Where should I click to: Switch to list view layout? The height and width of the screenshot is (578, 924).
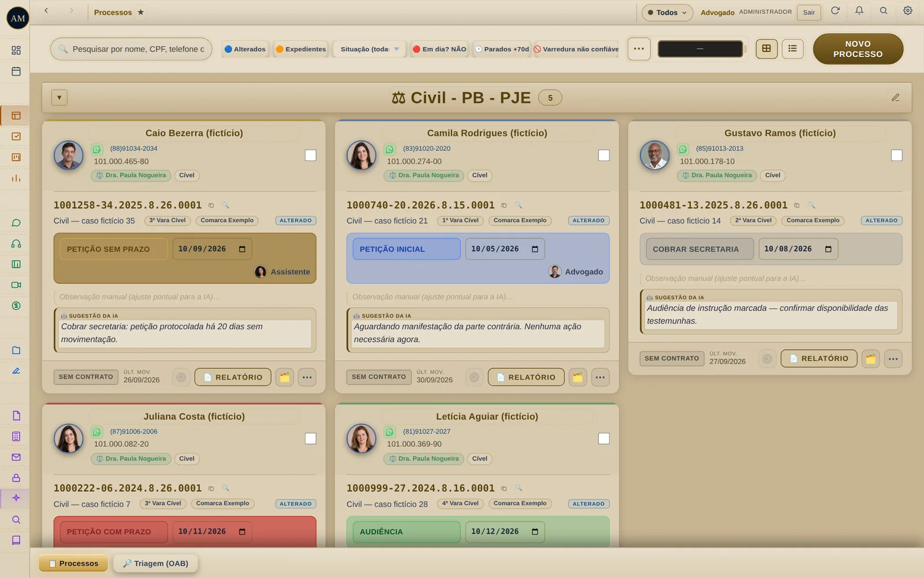pos(792,49)
